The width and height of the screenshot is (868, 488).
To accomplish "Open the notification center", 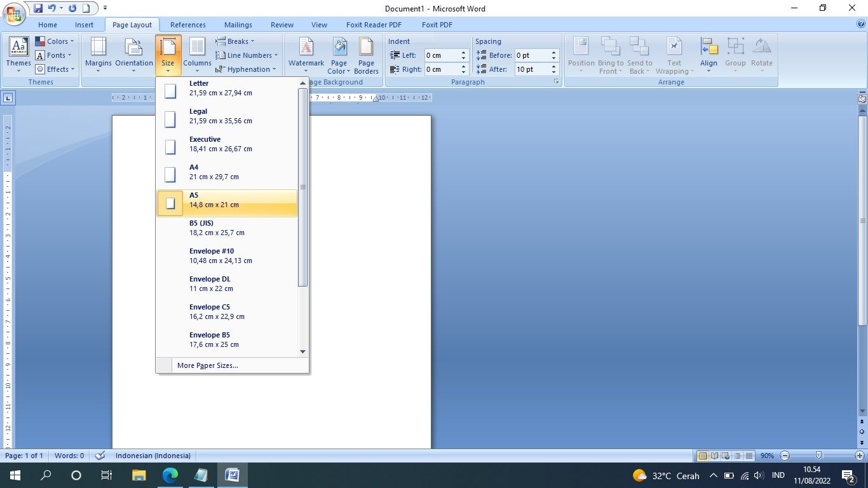I will [848, 475].
